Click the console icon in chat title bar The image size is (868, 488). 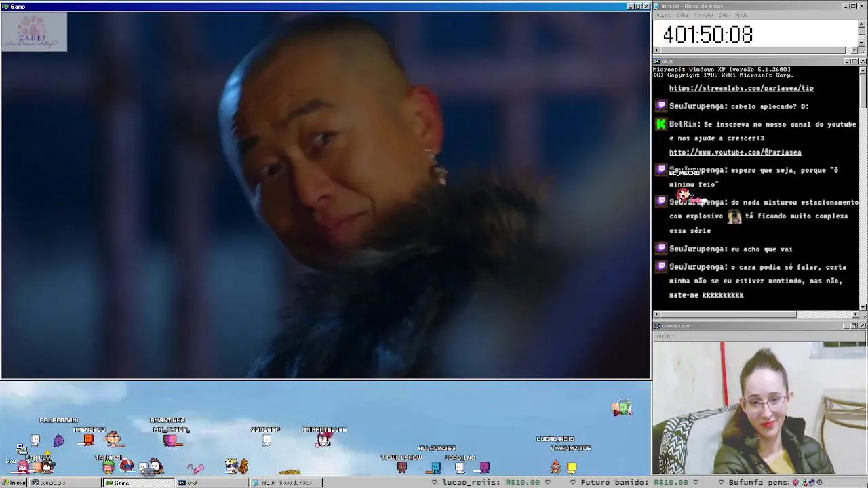656,61
